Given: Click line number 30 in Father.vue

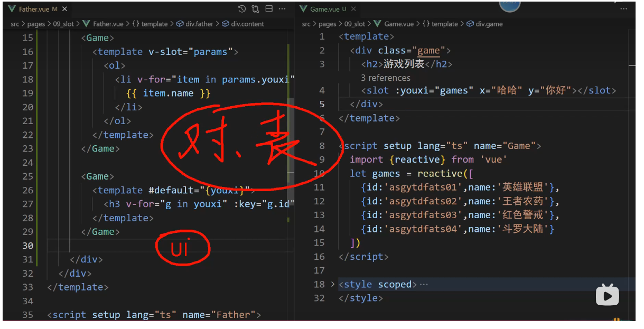Looking at the screenshot, I should 27,246.
